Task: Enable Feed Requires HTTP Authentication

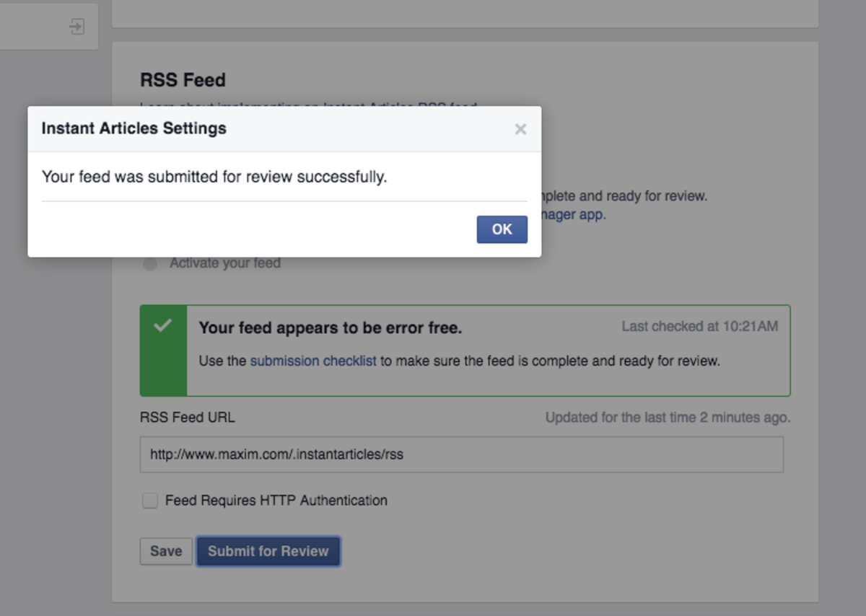Action: tap(149, 500)
